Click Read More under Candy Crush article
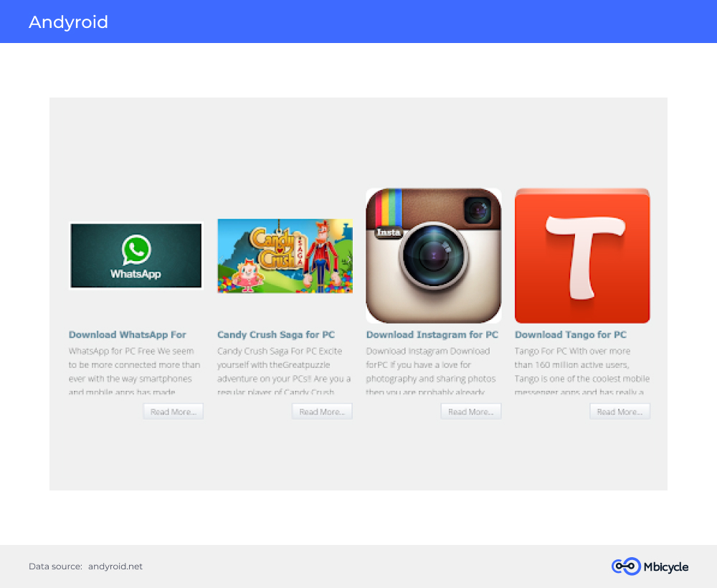This screenshot has width=717, height=588. [322, 412]
